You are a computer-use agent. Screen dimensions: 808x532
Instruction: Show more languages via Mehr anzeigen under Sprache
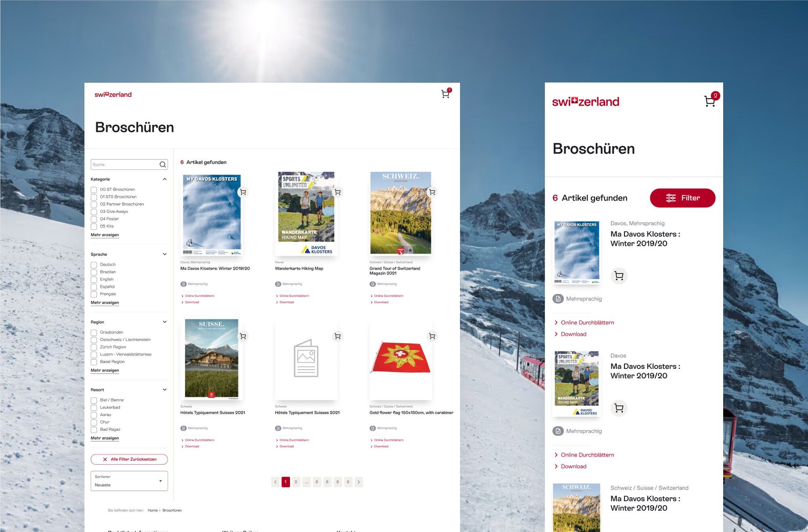click(x=105, y=303)
